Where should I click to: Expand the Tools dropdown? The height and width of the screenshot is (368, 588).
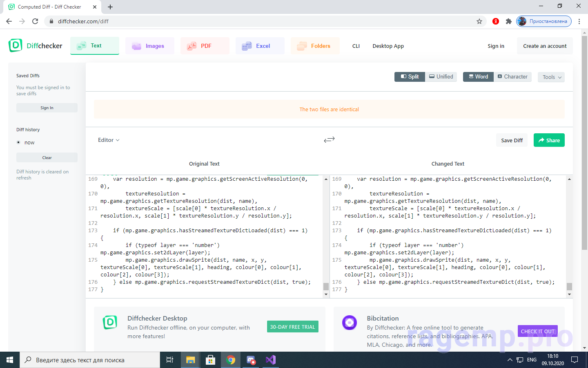pyautogui.click(x=551, y=77)
